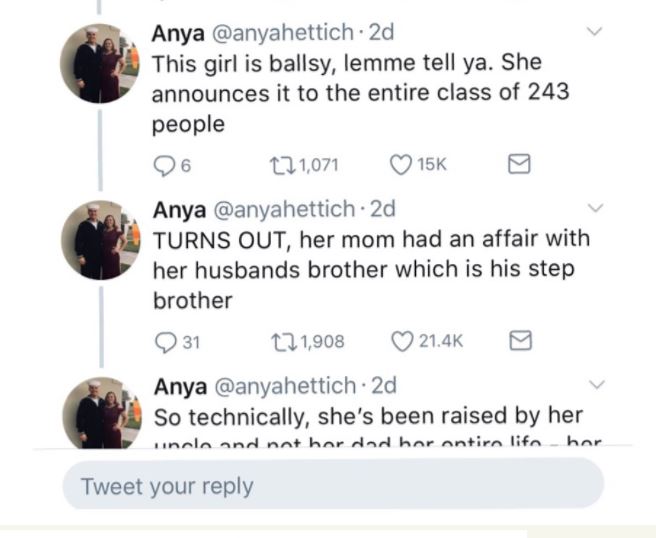Share the "TURNS OUT" tweet by message
The width and height of the screenshot is (656, 538).
coord(519,342)
